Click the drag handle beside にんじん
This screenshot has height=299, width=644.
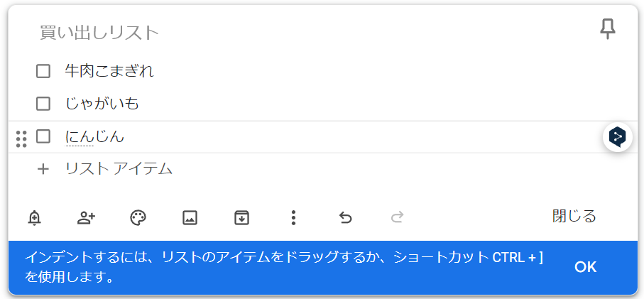tap(21, 138)
